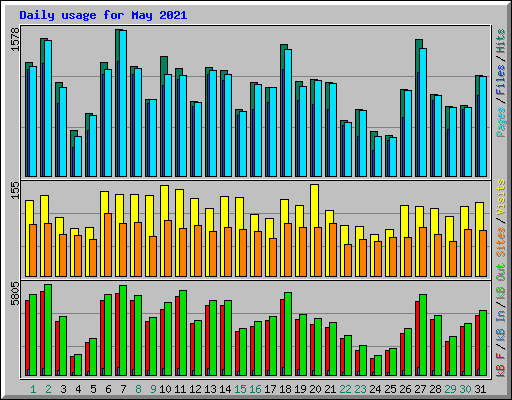Image resolution: width=512 pixels, height=400 pixels.
Task: Select day label 4 on the x-axis
Action: (78, 389)
